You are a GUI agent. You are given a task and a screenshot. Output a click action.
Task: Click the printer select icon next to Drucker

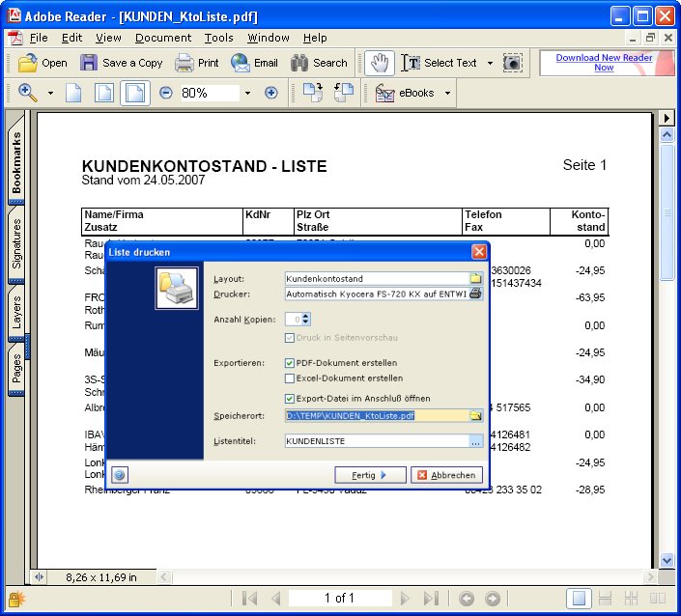475,294
